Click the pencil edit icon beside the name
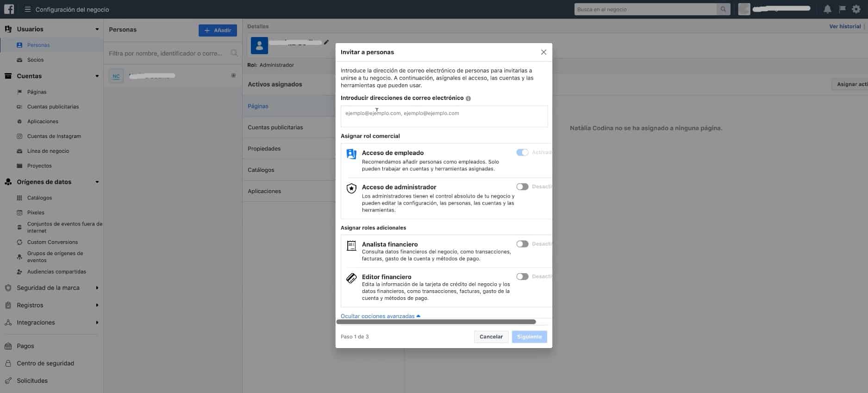This screenshot has width=868, height=393. 326,43
